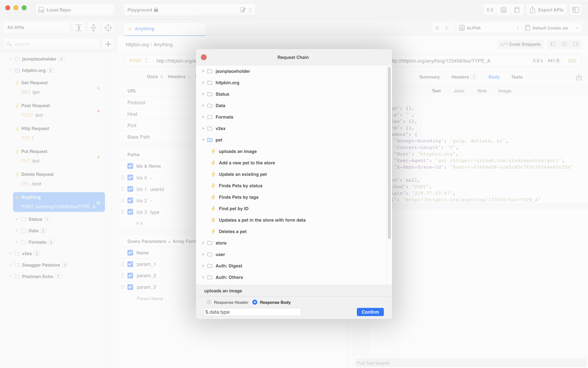
Task: Expand Swagger Petstore folder in sidebar
Action: (10, 265)
